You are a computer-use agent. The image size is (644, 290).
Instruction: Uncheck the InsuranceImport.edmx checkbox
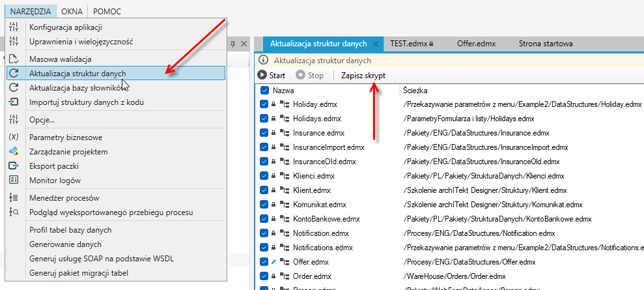pyautogui.click(x=264, y=147)
